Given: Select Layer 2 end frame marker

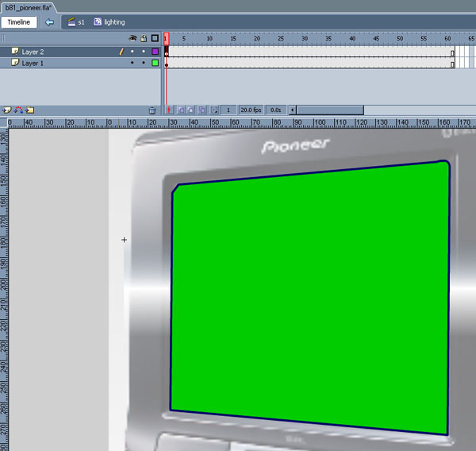Looking at the screenshot, I should click(452, 52).
